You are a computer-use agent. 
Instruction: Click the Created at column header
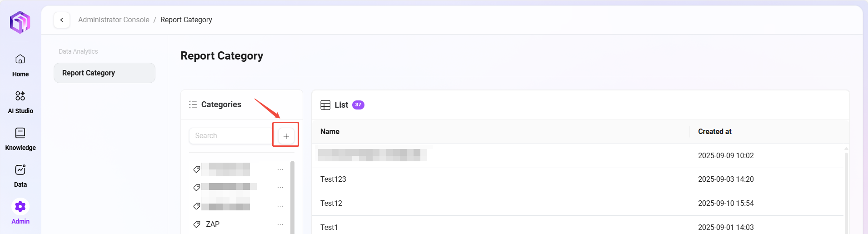(714, 132)
